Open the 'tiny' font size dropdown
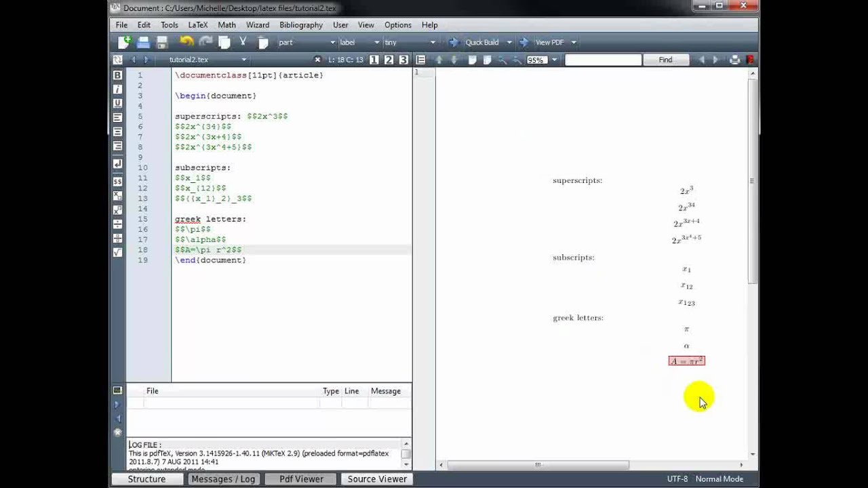This screenshot has height=488, width=868. [x=410, y=42]
